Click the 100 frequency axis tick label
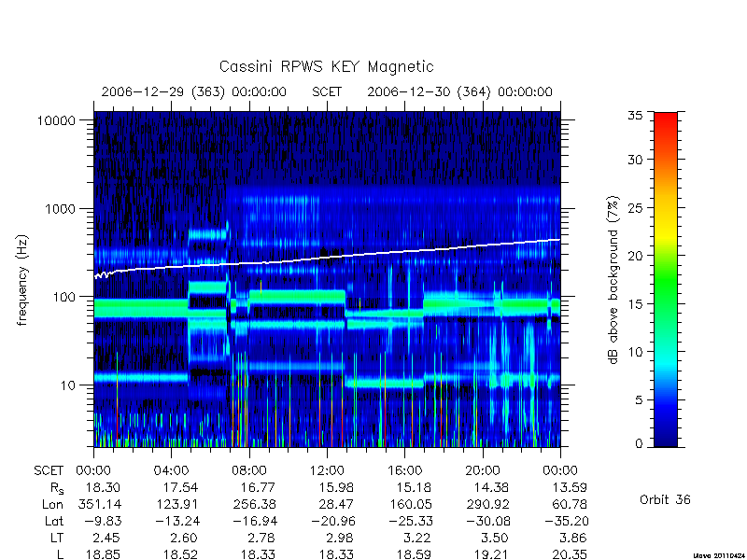The width and height of the screenshot is (747, 560). coord(64,297)
